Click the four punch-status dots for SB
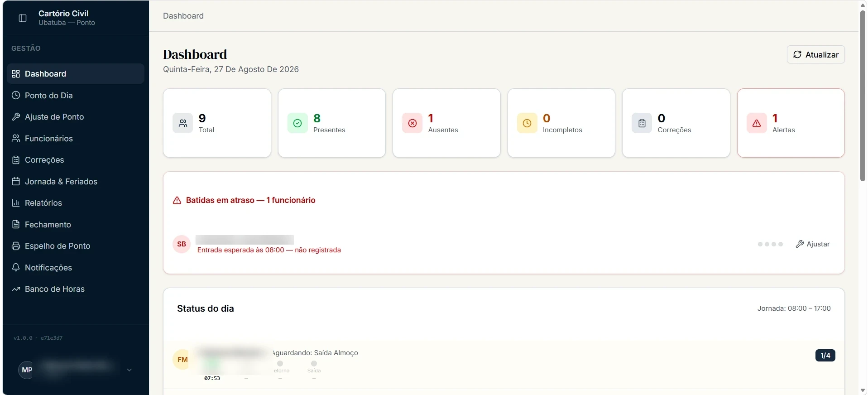 770,244
